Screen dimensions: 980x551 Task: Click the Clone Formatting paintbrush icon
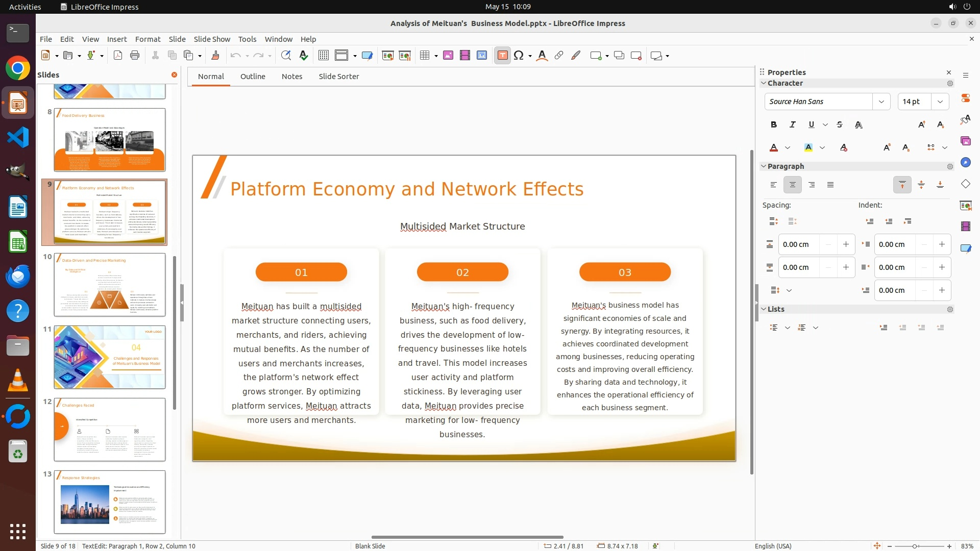(215, 56)
